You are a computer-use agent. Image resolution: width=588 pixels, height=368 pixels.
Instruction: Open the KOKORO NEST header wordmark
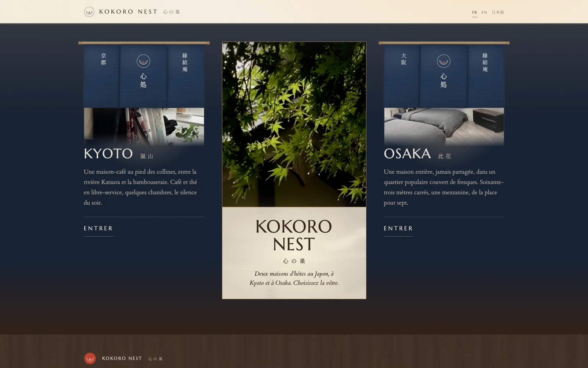coord(128,12)
